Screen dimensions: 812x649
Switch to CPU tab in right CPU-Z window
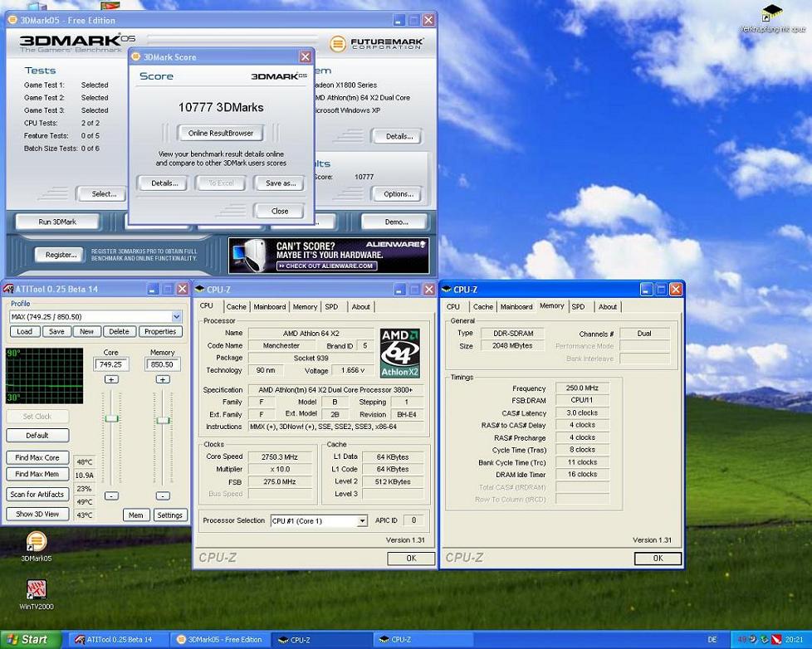453,306
